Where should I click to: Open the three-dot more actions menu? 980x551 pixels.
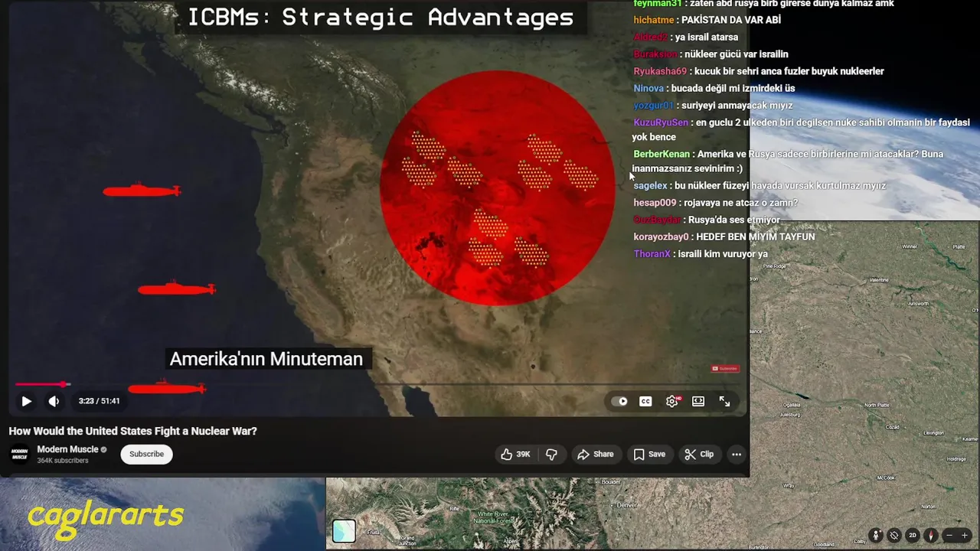[737, 454]
